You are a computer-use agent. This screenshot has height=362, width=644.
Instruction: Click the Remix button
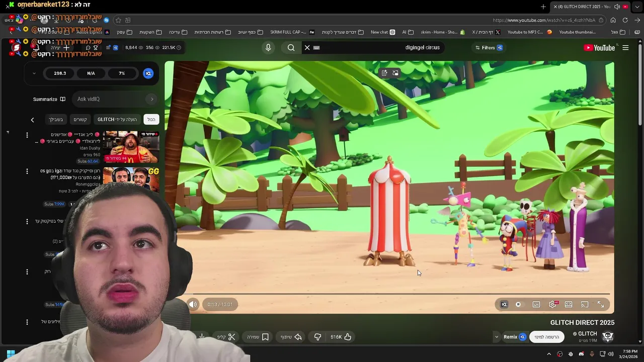[515, 337]
